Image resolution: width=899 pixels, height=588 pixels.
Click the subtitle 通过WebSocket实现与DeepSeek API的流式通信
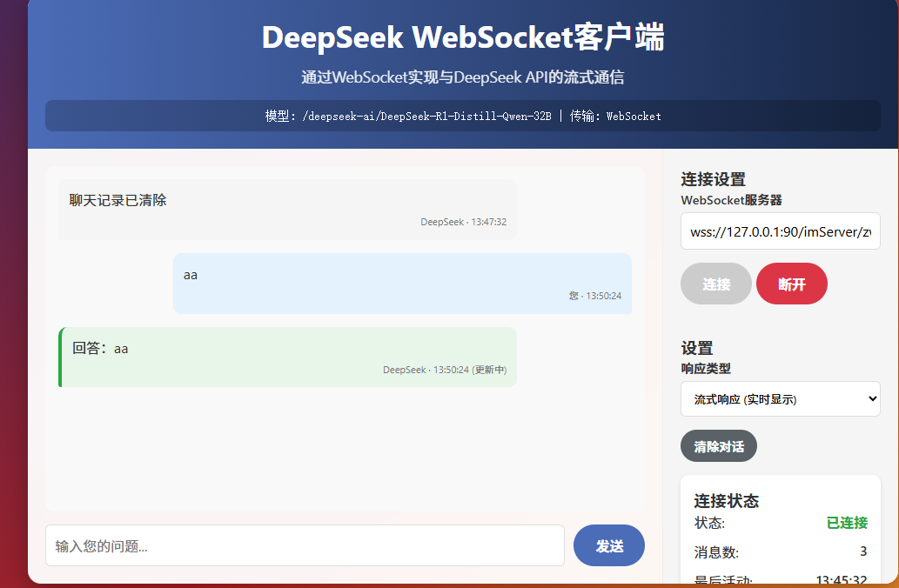tap(463, 77)
